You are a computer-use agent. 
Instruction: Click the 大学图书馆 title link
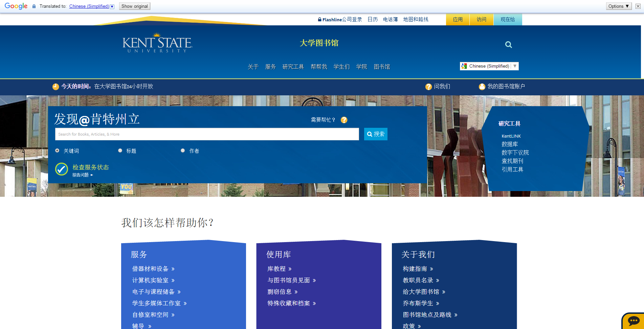pos(319,43)
